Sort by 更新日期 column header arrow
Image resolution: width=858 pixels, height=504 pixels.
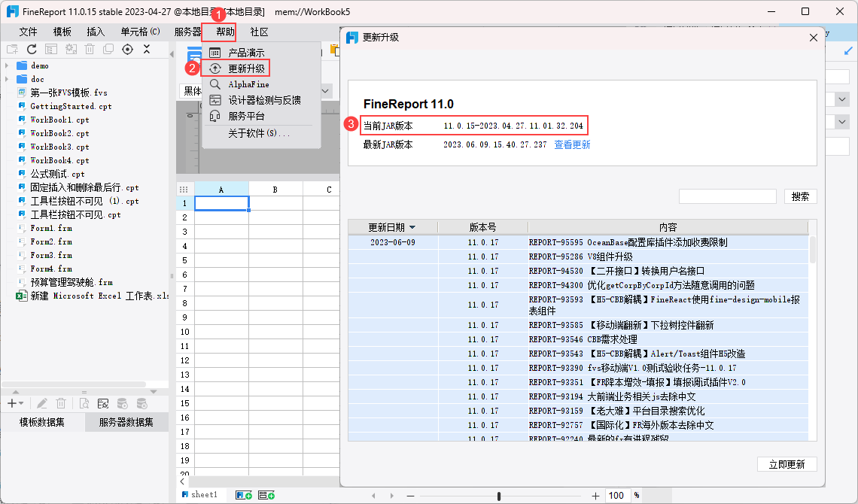coord(412,227)
